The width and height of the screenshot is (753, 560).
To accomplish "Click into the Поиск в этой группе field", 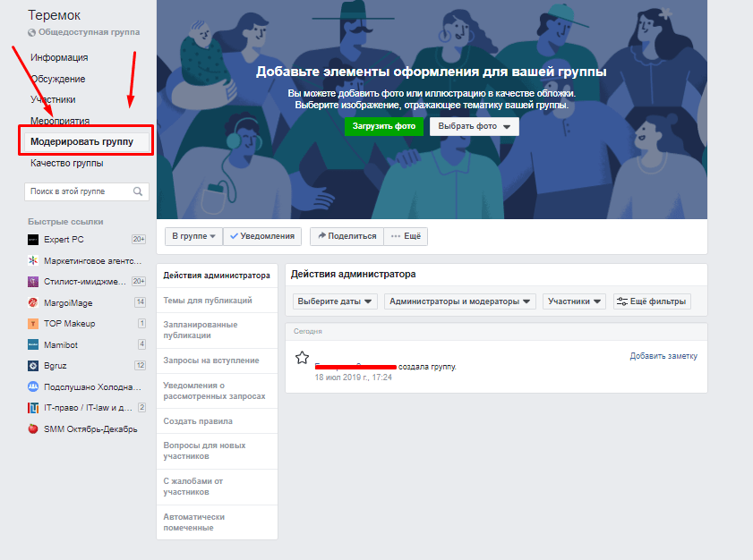I will 87,191.
